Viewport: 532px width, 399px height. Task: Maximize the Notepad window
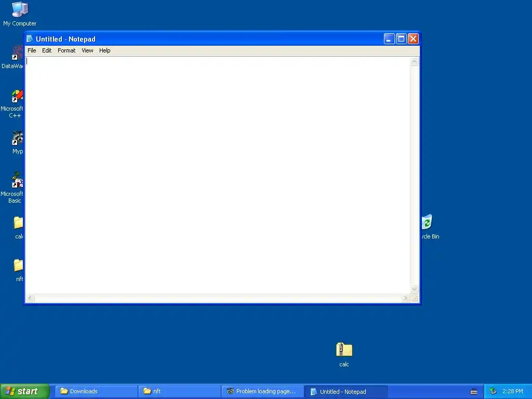coord(401,38)
